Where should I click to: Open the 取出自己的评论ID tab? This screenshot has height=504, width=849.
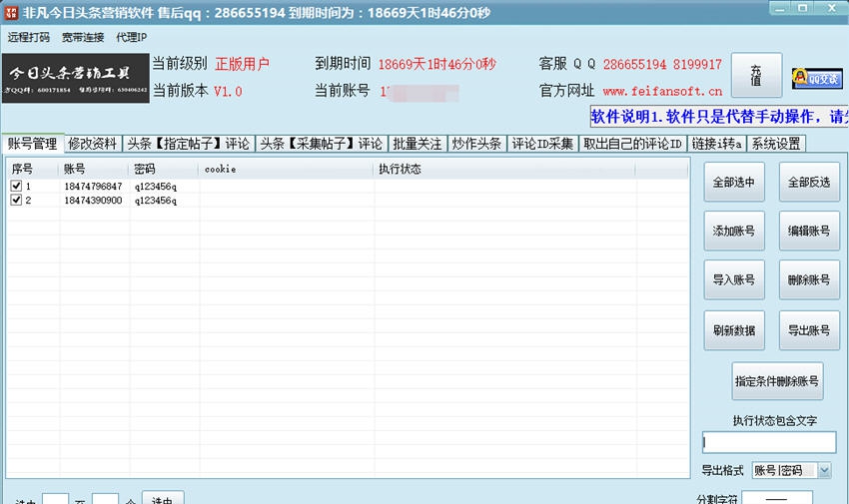632,144
